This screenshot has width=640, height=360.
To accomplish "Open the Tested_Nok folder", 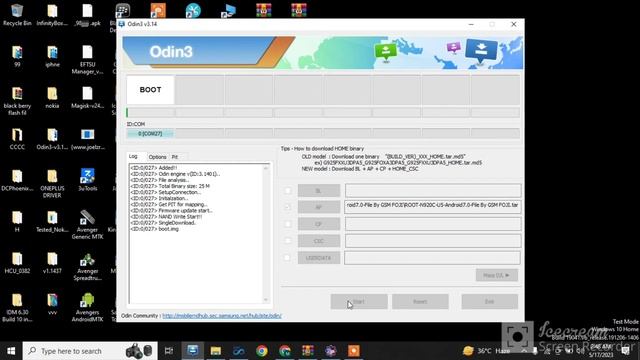I will click(52, 222).
